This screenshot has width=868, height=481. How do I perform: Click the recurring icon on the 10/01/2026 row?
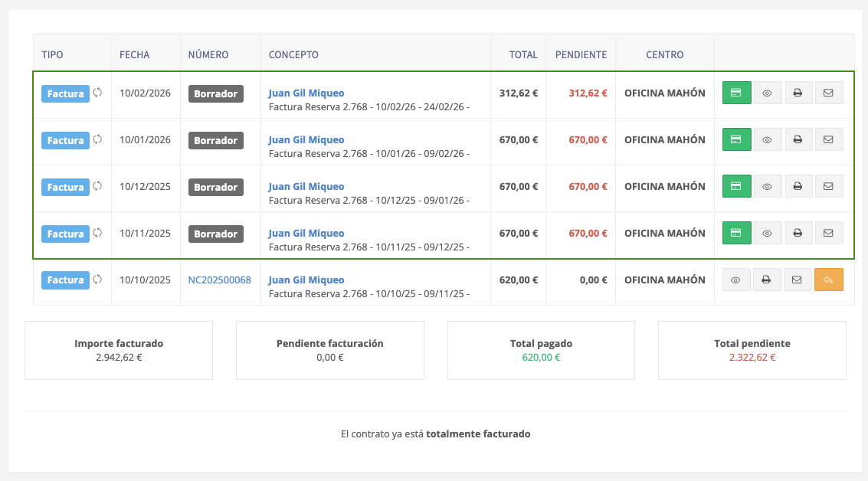(x=97, y=139)
